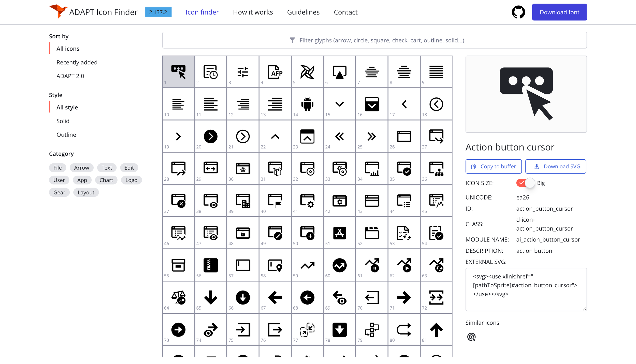Select the action button cursor icon

click(178, 72)
